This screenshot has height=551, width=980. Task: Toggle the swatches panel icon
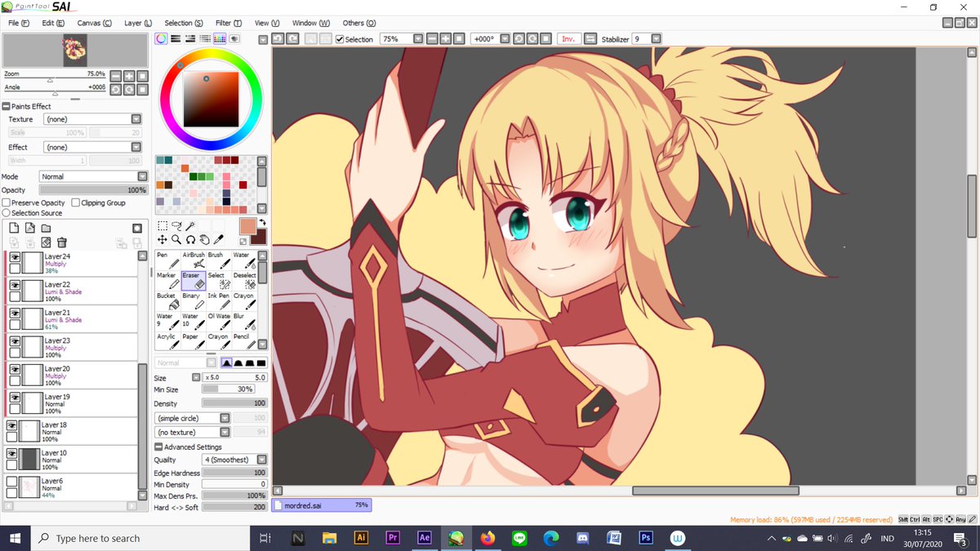click(220, 38)
